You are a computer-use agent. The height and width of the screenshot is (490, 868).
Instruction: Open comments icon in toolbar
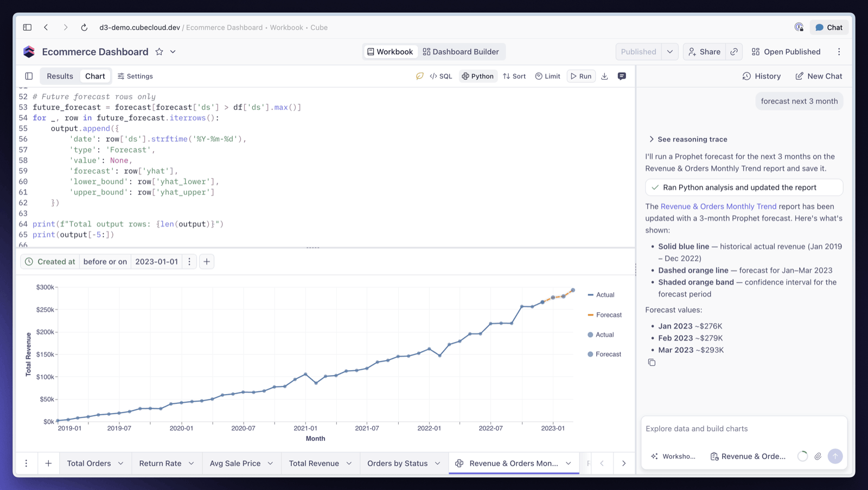(622, 76)
